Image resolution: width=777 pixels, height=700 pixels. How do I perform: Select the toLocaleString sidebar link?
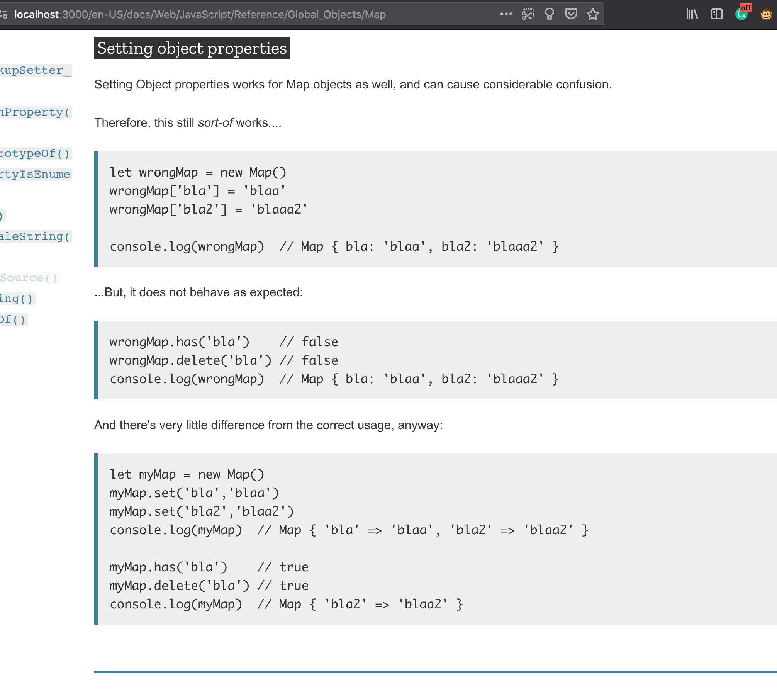pos(35,236)
